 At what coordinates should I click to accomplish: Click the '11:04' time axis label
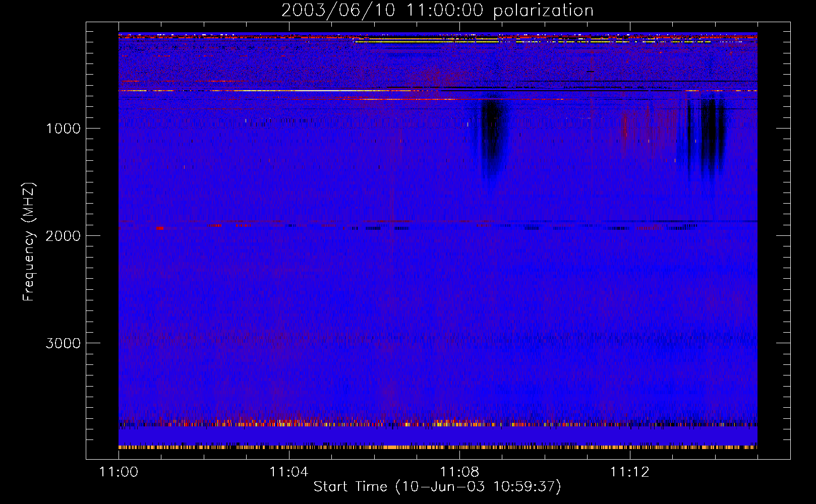(x=289, y=472)
